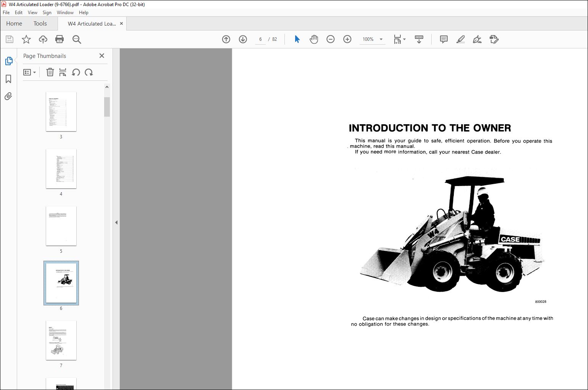Viewport: 588px width, 390px height.
Task: Add a comment sticky note
Action: 443,39
